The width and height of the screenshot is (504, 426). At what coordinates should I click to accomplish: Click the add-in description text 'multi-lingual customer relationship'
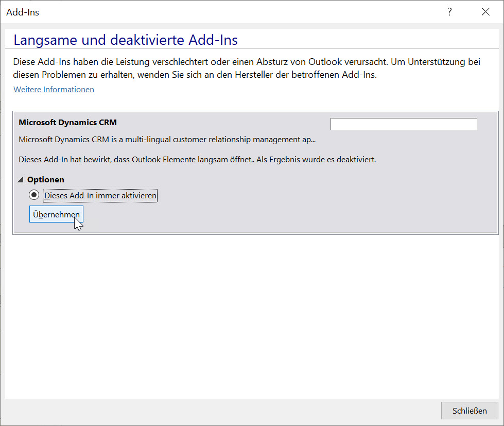pyautogui.click(x=188, y=140)
